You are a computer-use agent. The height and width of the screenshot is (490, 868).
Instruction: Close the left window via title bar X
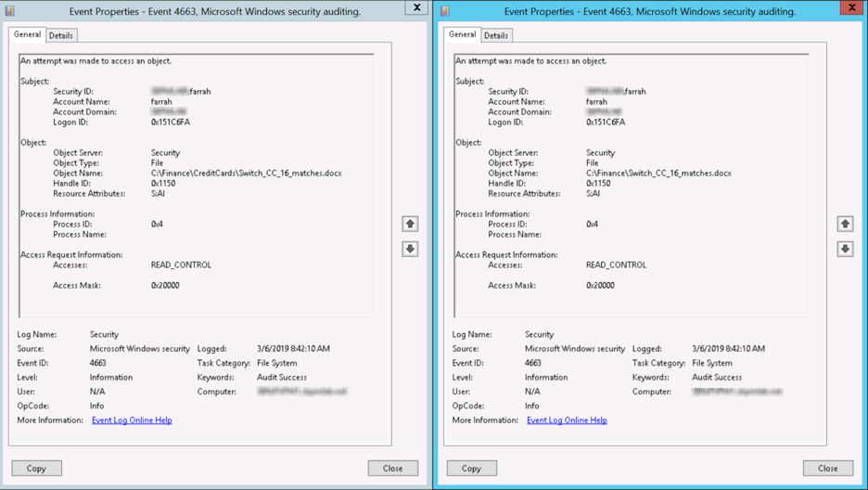416,7
